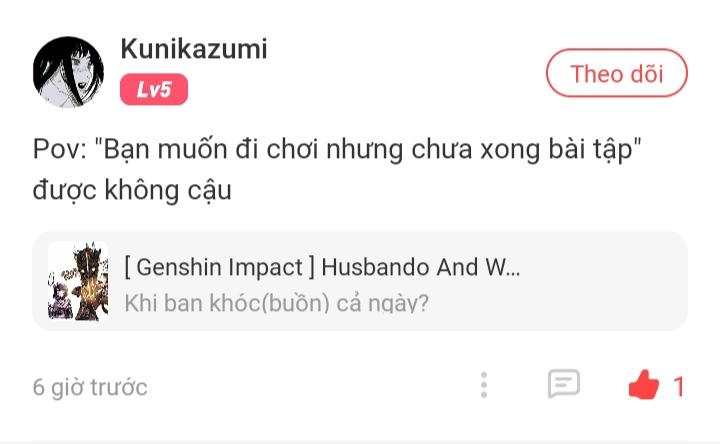720x444 pixels.
Task: Select the 'Khi bạn khóc(buồn) cả ngày?' chapter subtitle
Action: 276,303
